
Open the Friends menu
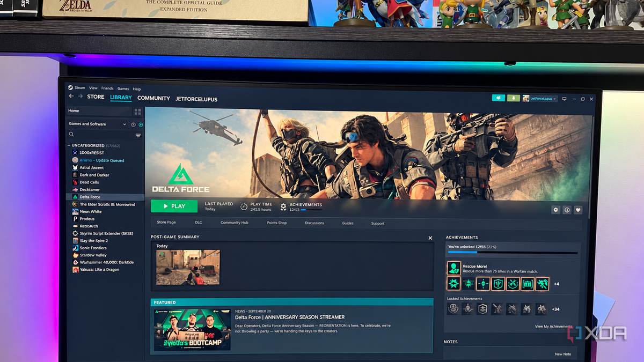107,88
